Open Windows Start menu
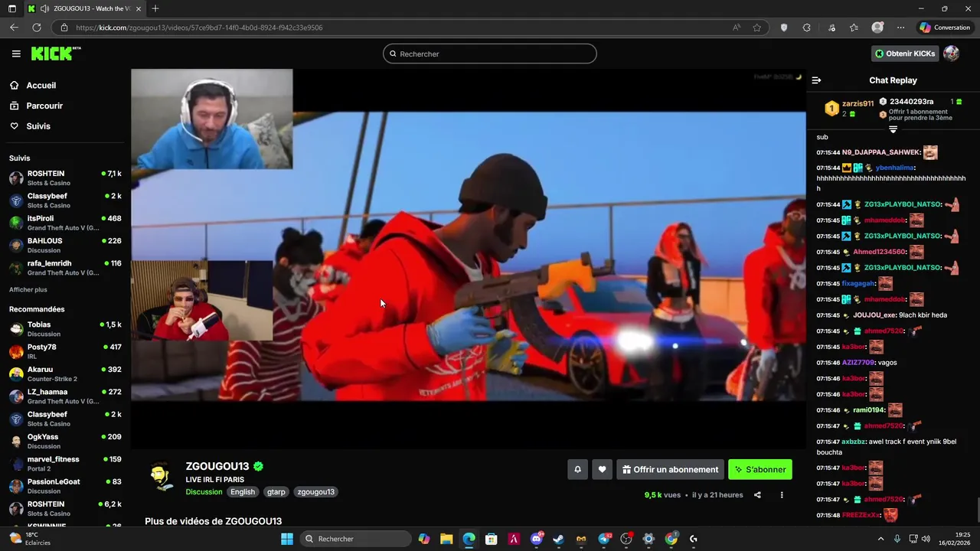 287,539
